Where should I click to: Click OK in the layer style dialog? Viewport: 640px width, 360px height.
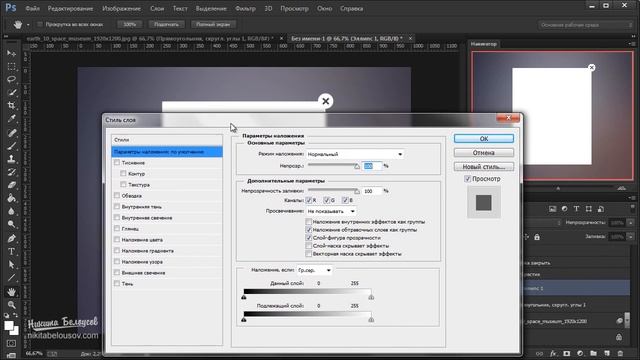484,139
